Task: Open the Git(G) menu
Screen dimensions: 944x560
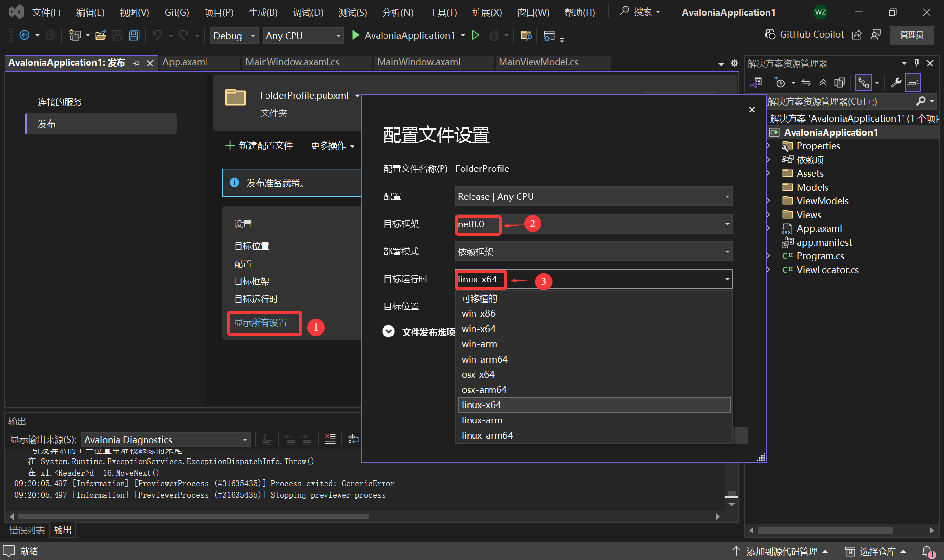Action: pos(177,12)
